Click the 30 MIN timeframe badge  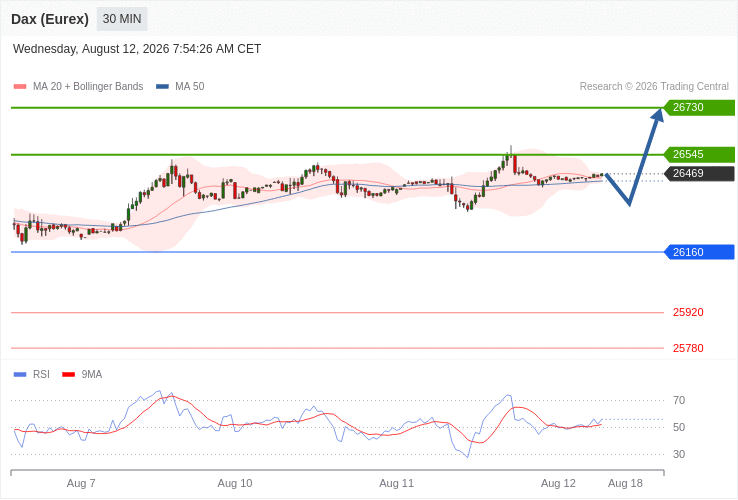(122, 19)
